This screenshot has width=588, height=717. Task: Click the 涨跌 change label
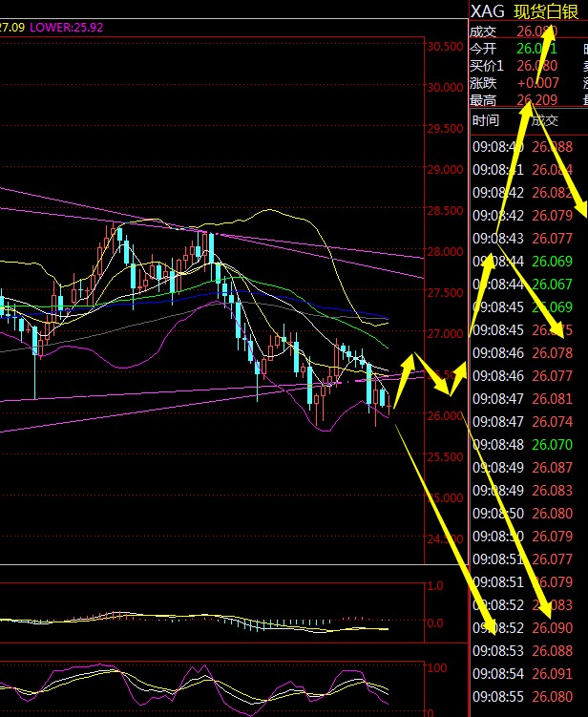pyautogui.click(x=483, y=83)
